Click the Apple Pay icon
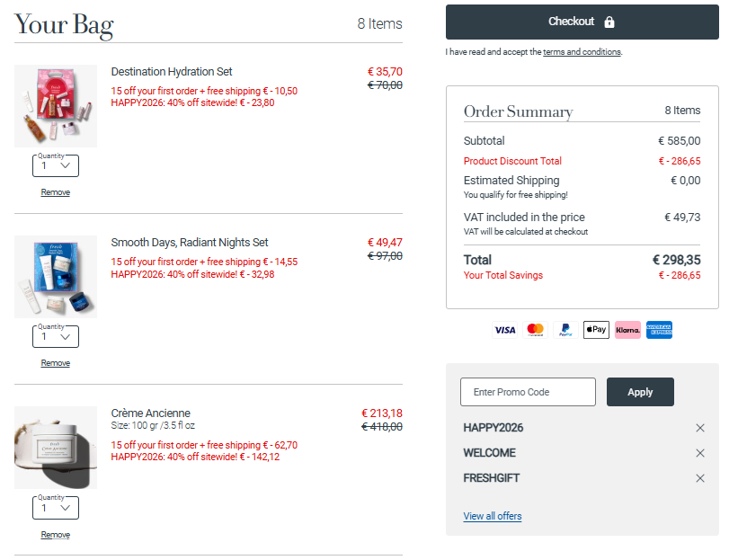 click(x=596, y=330)
